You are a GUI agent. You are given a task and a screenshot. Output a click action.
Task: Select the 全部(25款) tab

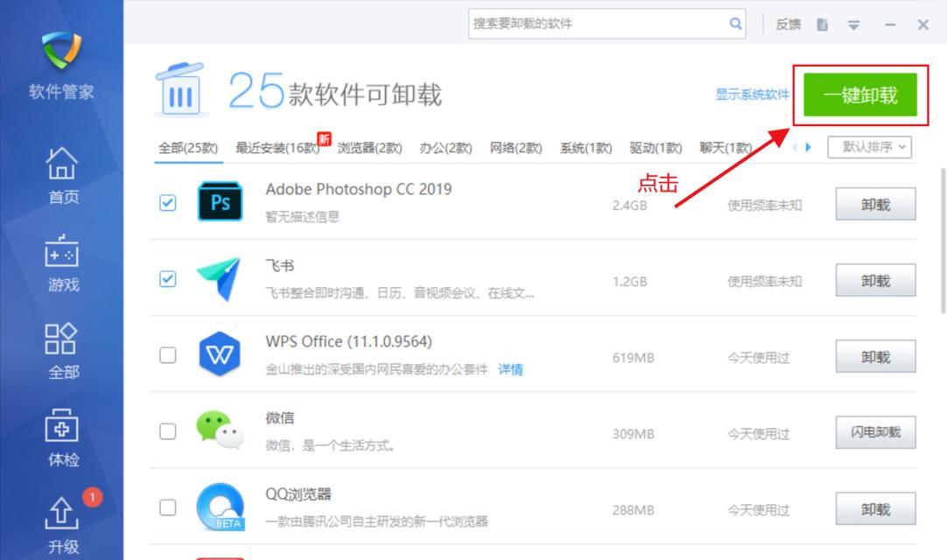point(188,148)
